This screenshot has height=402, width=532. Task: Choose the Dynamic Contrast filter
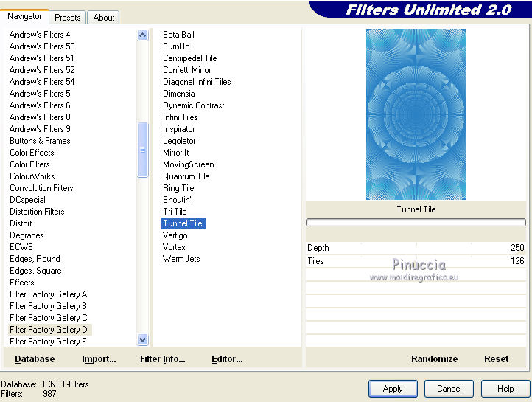(x=193, y=105)
